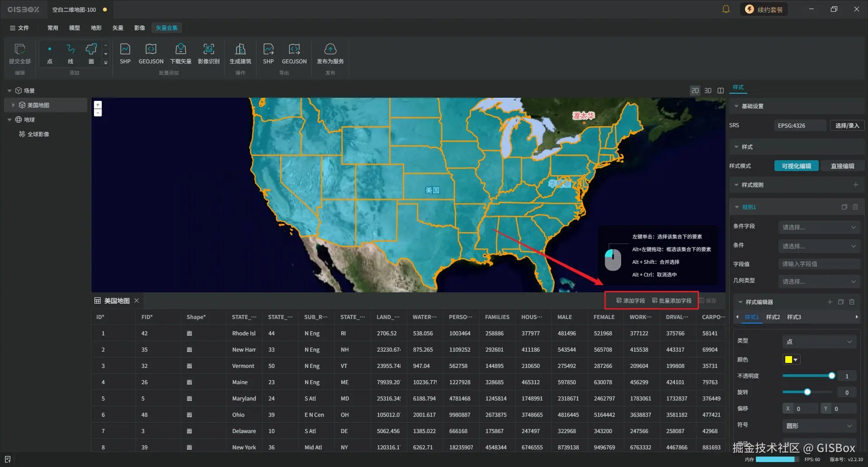Open the 几何类型 dropdown
Screen dimensions: 868x467
(x=819, y=281)
